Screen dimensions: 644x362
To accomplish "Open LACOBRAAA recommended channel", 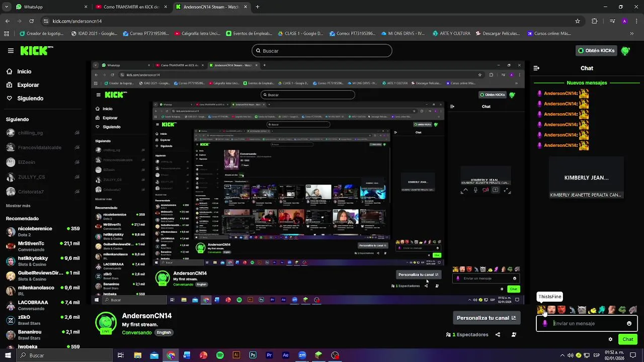I will 43,305.
